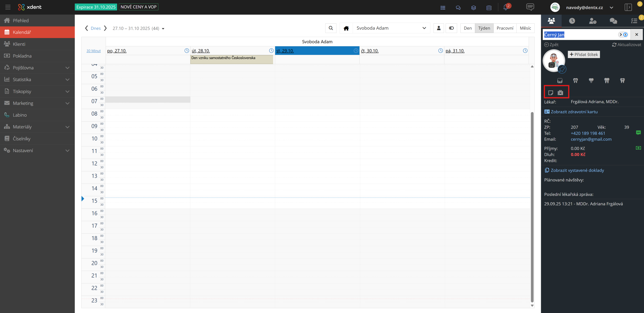Screen dimensions: 644x313
Task: Click the calendar home icon button
Action: point(346,28)
